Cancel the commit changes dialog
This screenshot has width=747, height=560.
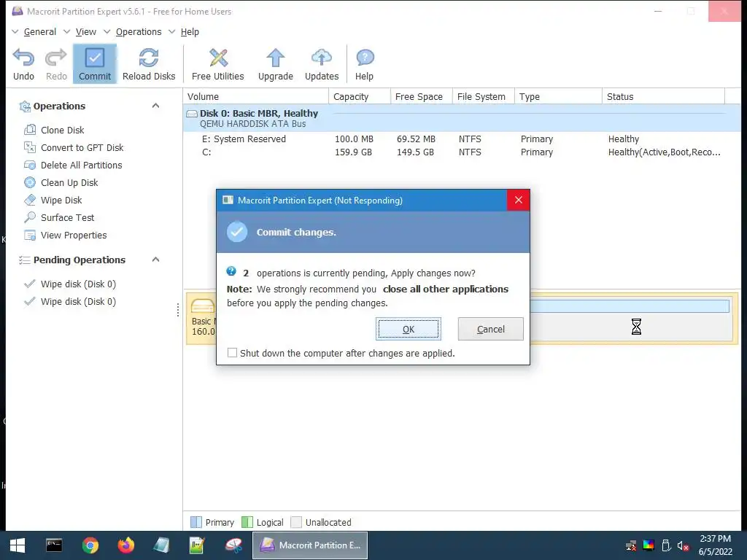491,329
